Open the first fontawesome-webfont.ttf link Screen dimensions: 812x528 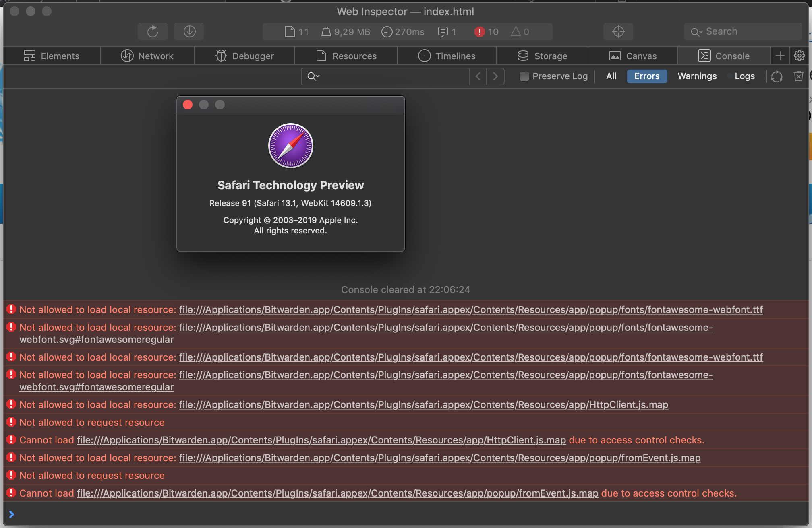(x=471, y=310)
